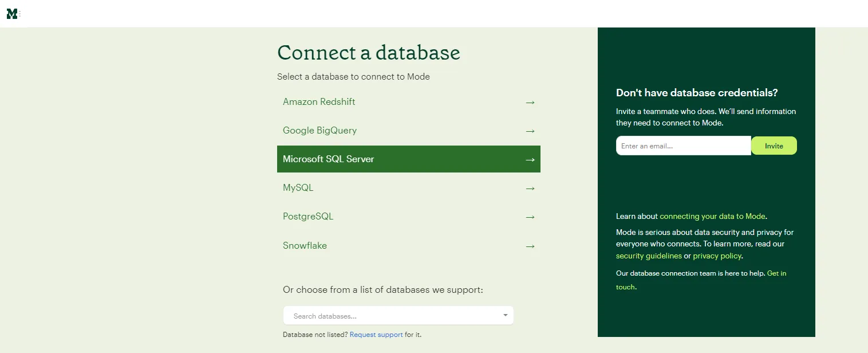868x353 pixels.
Task: Select Snowflake from the database list
Action: [x=305, y=246]
